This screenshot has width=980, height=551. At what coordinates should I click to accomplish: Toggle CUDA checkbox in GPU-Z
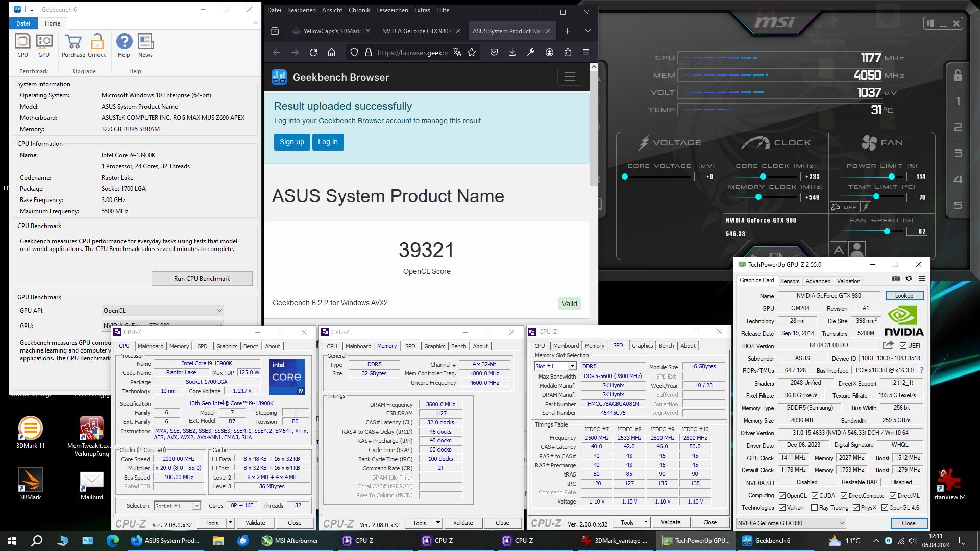[x=815, y=496]
